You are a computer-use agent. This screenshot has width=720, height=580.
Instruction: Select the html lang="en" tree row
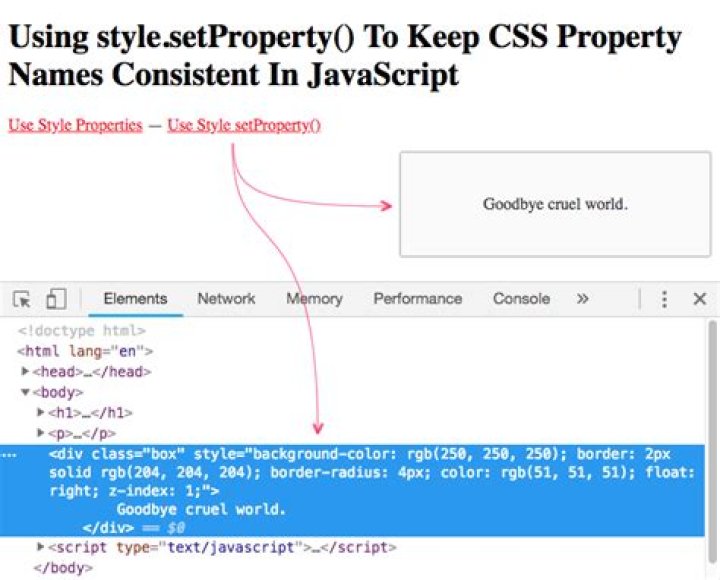(85, 351)
